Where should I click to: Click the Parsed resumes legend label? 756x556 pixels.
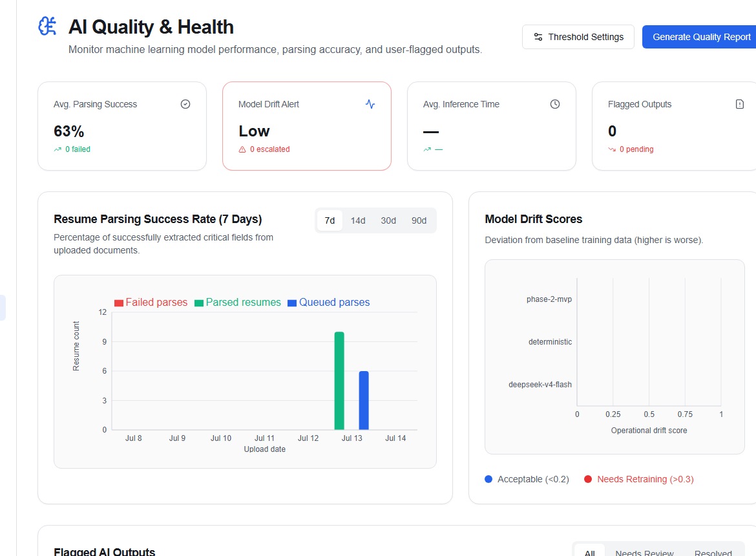point(243,303)
